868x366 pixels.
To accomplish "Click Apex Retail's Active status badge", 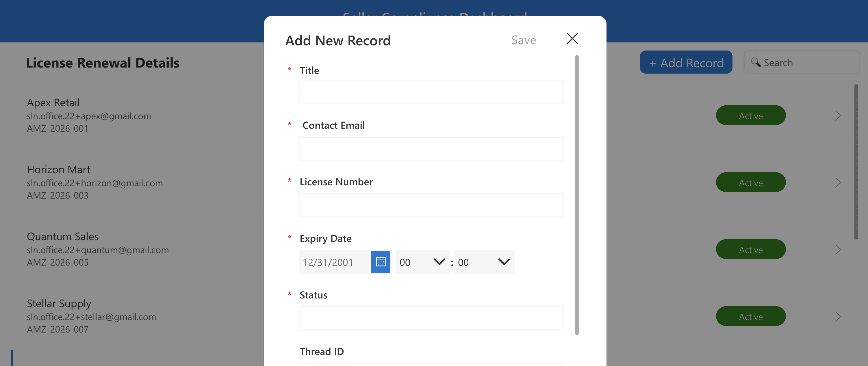I will 750,115.
